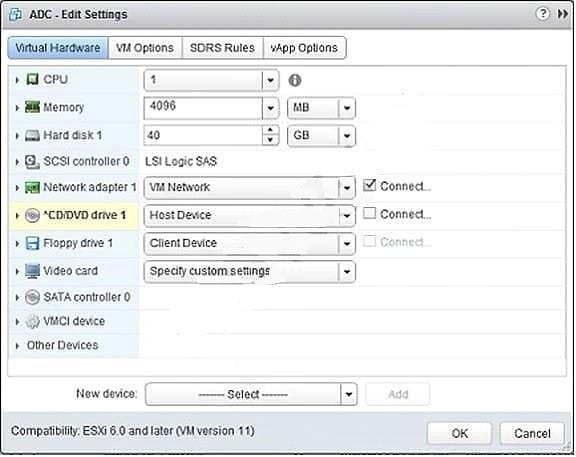The image size is (576, 457).
Task: Toggle Connect checkbox for Floppy drive 1
Action: pyautogui.click(x=369, y=241)
